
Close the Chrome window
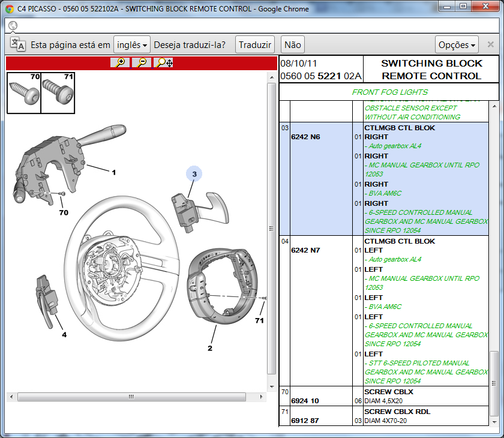click(x=485, y=6)
